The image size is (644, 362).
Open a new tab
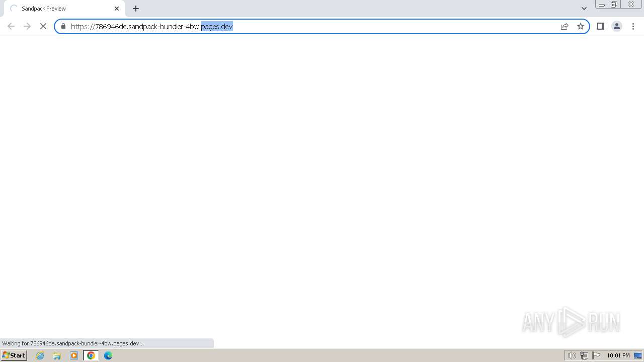pyautogui.click(x=136, y=9)
